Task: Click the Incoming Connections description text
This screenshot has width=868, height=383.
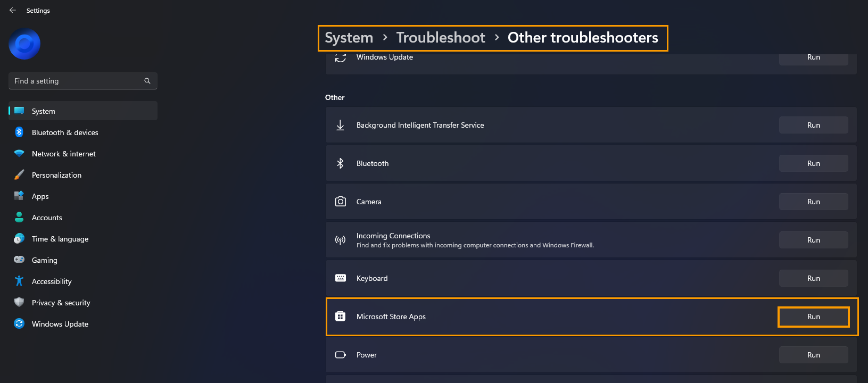Action: pos(475,245)
